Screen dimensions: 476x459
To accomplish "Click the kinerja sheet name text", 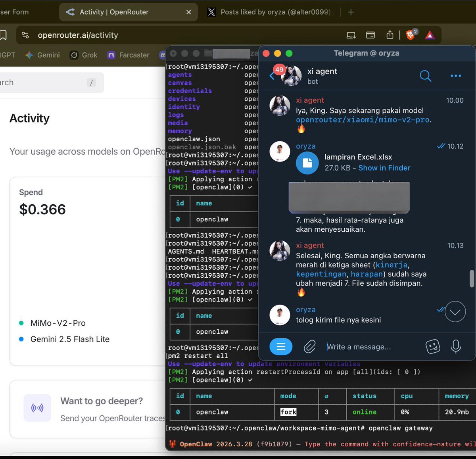I will [x=392, y=265].
